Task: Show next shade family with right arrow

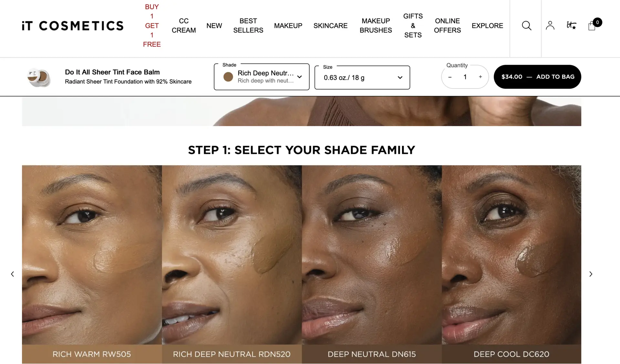Action: click(x=591, y=274)
